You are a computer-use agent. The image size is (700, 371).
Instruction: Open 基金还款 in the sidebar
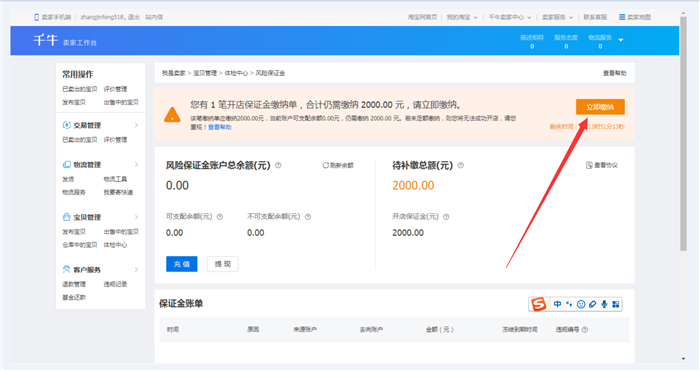[x=74, y=297]
